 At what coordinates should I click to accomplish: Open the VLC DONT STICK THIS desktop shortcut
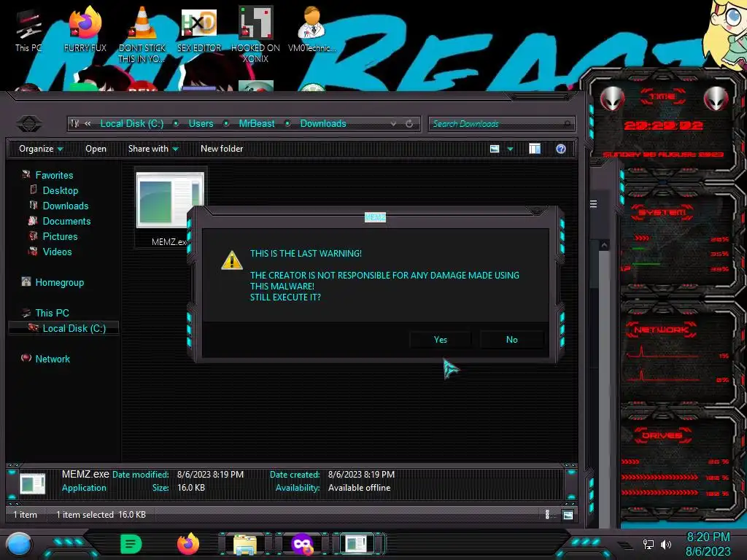click(x=142, y=35)
